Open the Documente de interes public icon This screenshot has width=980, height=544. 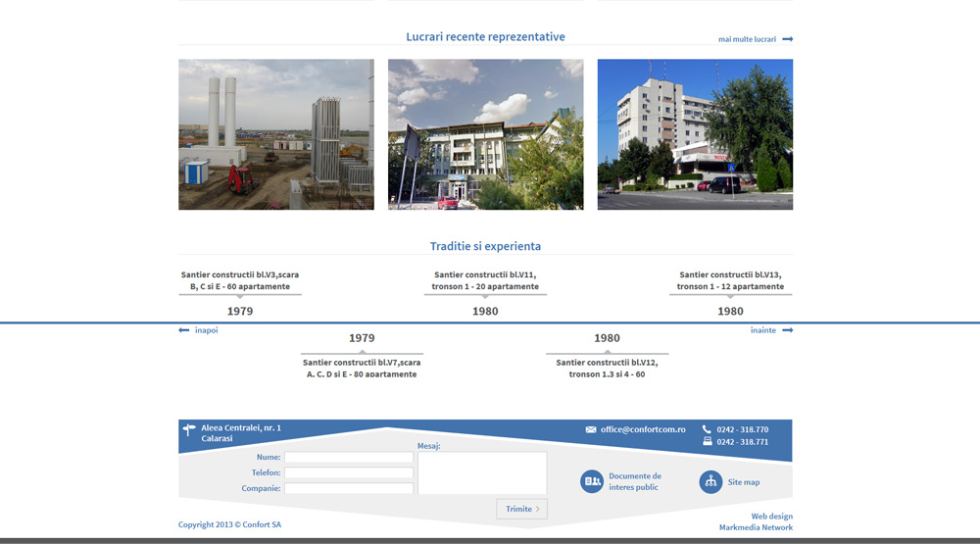pyautogui.click(x=592, y=481)
